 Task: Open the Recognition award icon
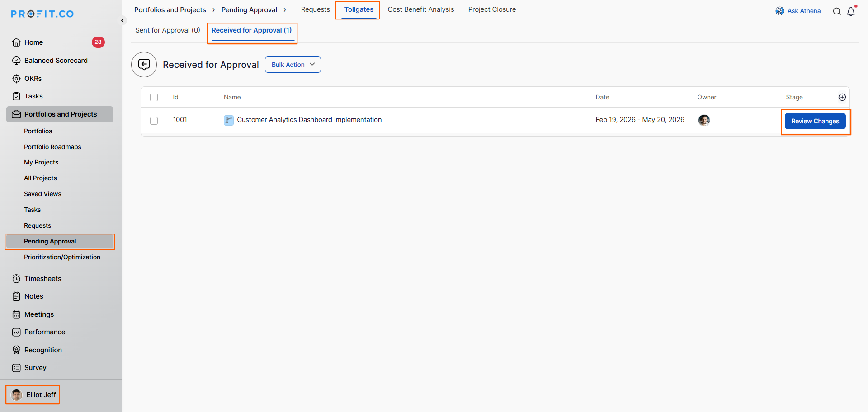coord(16,350)
